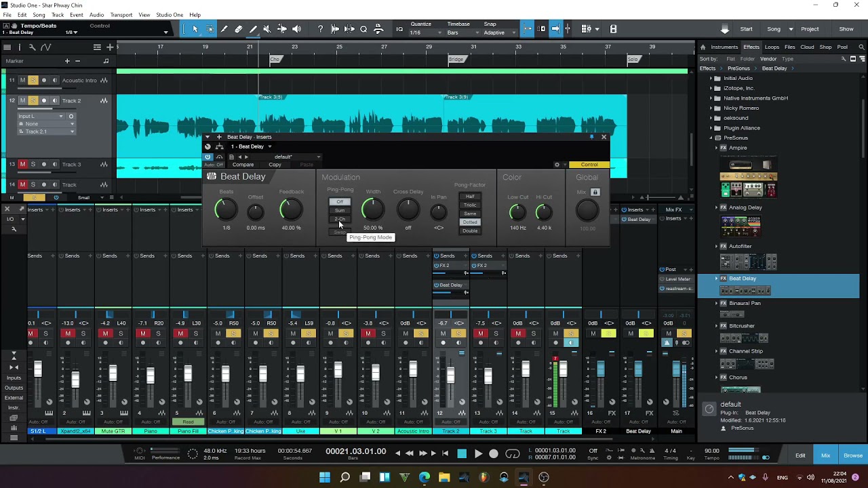The width and height of the screenshot is (868, 488).
Task: Toggle Beat Delay plugin power button
Action: tap(208, 157)
